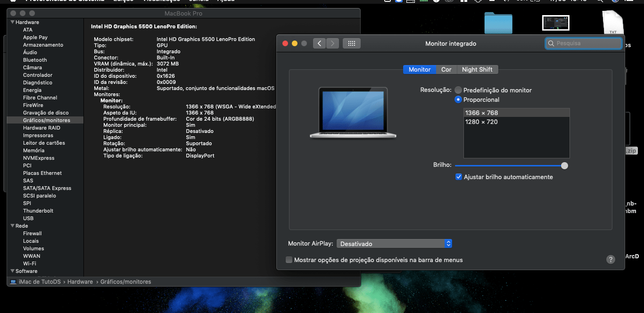The height and width of the screenshot is (313, 644).
Task: Open the Monitor AirPlay dropdown
Action: (x=394, y=244)
